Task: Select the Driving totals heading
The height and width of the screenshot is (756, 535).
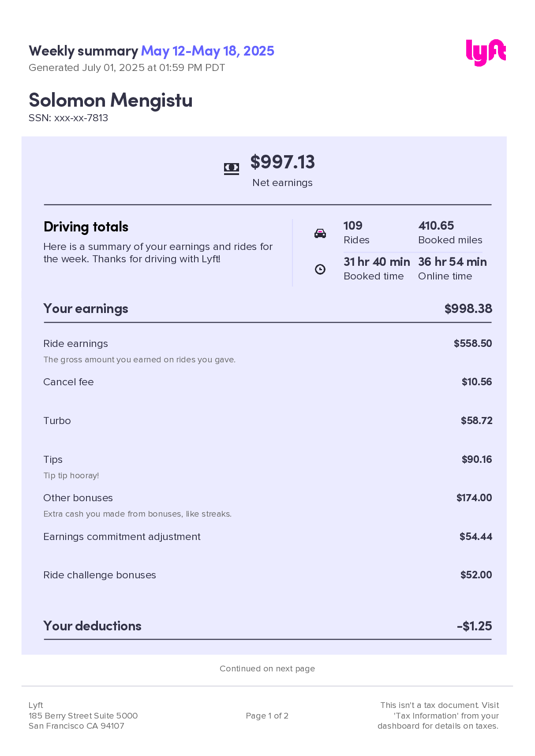Action: [86, 227]
